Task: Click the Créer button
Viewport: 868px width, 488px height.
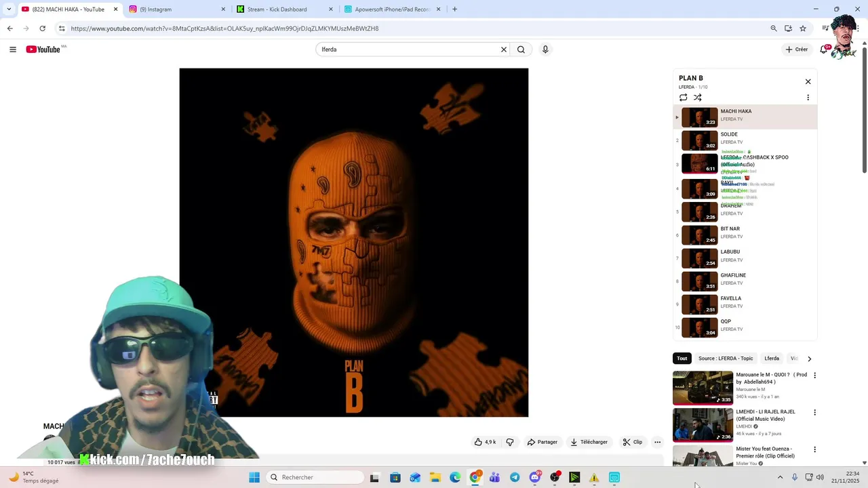Action: coord(797,49)
